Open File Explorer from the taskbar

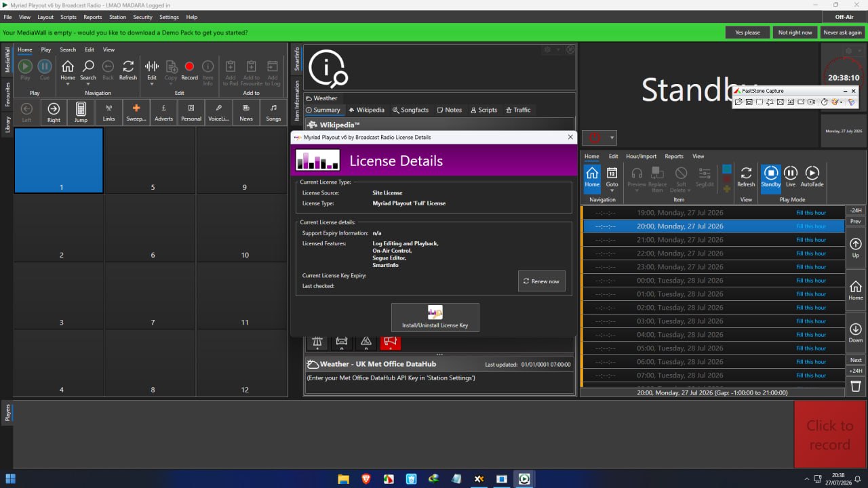point(343,479)
